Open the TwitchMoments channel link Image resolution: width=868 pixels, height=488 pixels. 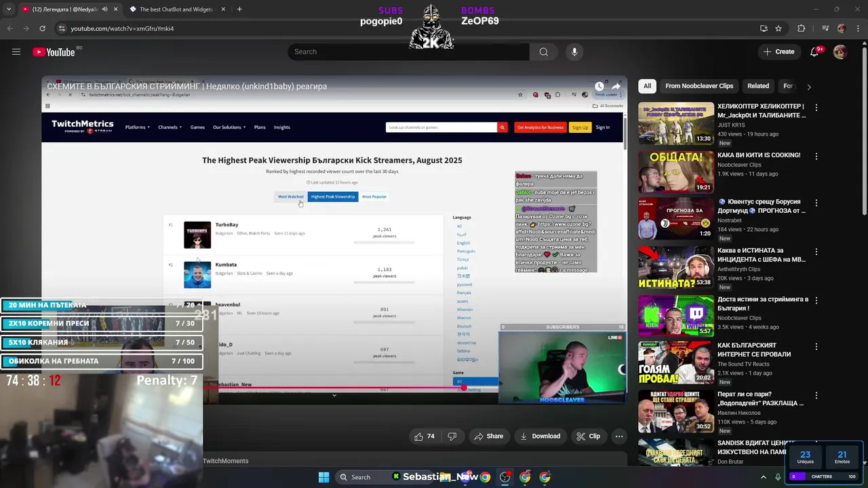225,461
